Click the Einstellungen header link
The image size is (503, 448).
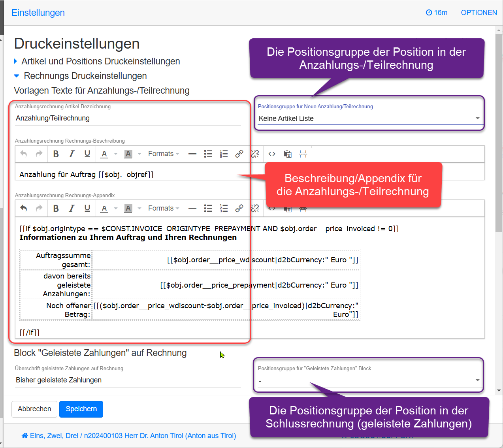(38, 13)
